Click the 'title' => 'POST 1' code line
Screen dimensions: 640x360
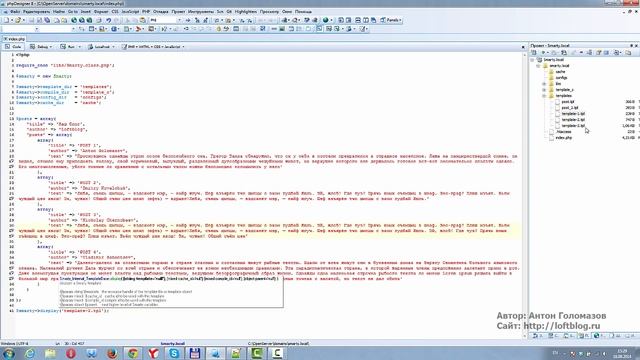[x=74, y=145]
